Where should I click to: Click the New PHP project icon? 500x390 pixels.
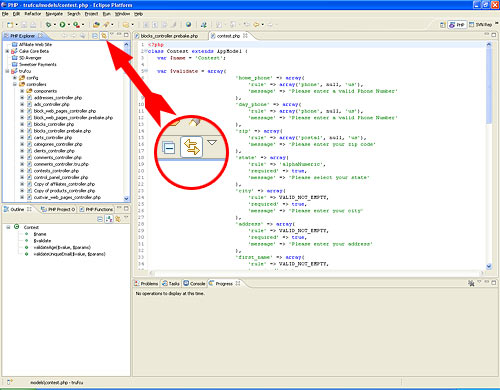96,25
